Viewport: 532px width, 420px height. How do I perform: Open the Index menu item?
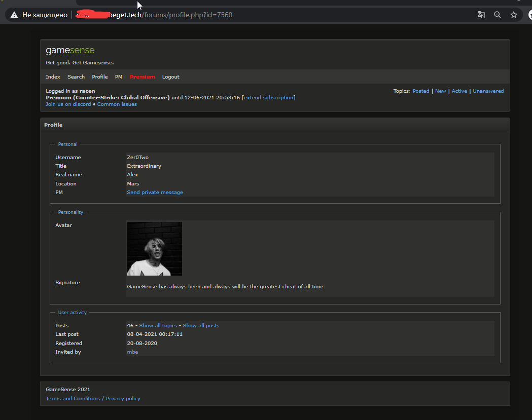pyautogui.click(x=53, y=77)
